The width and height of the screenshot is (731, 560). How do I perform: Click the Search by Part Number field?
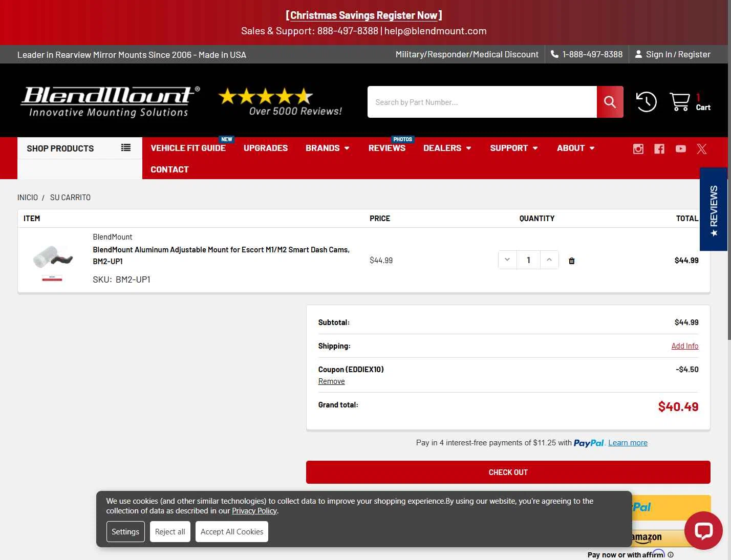pos(482,102)
